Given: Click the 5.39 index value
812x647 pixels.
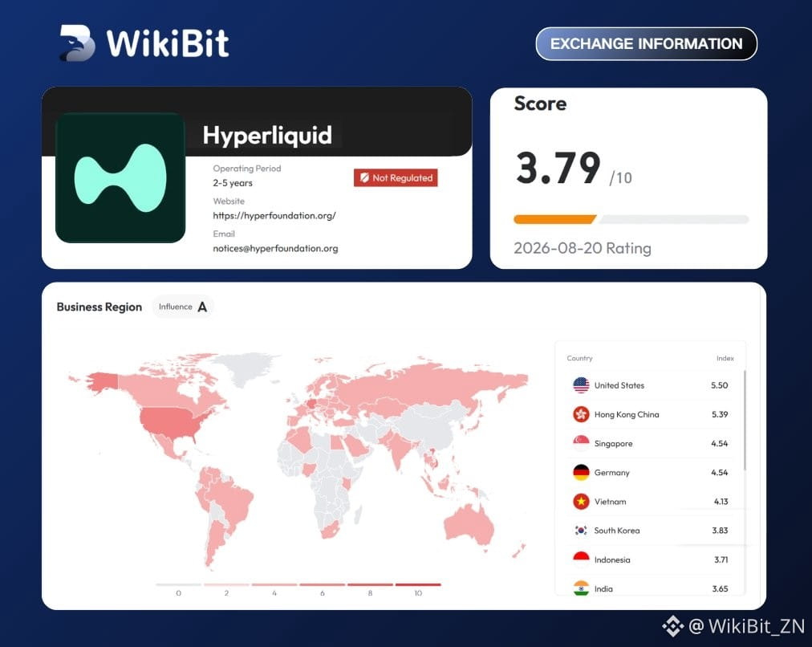Looking at the screenshot, I should [x=720, y=414].
